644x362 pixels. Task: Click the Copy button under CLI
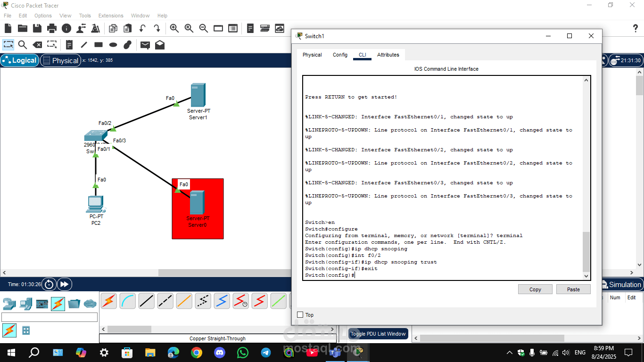point(535,289)
